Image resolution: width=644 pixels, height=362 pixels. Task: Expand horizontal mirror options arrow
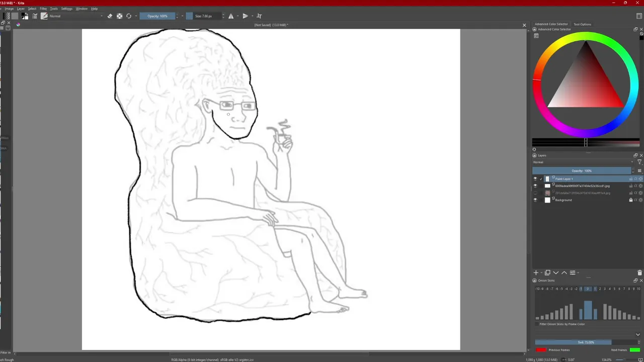pos(237,16)
